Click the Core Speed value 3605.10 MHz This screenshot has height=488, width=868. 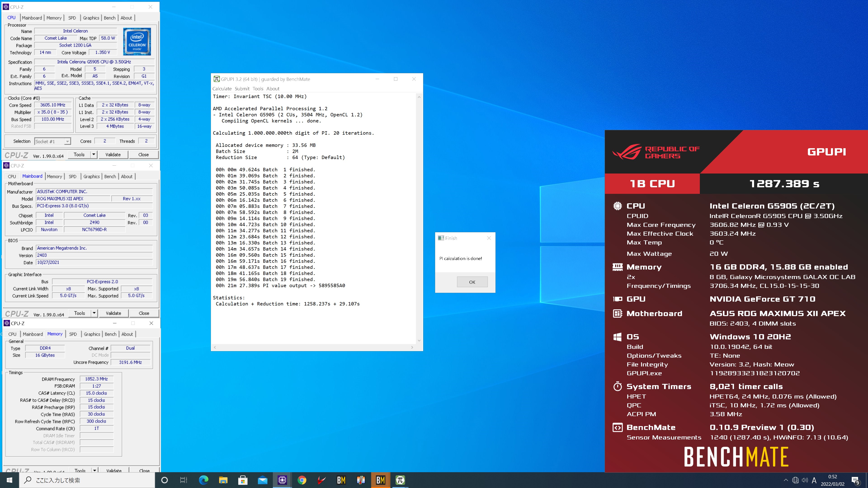[53, 105]
